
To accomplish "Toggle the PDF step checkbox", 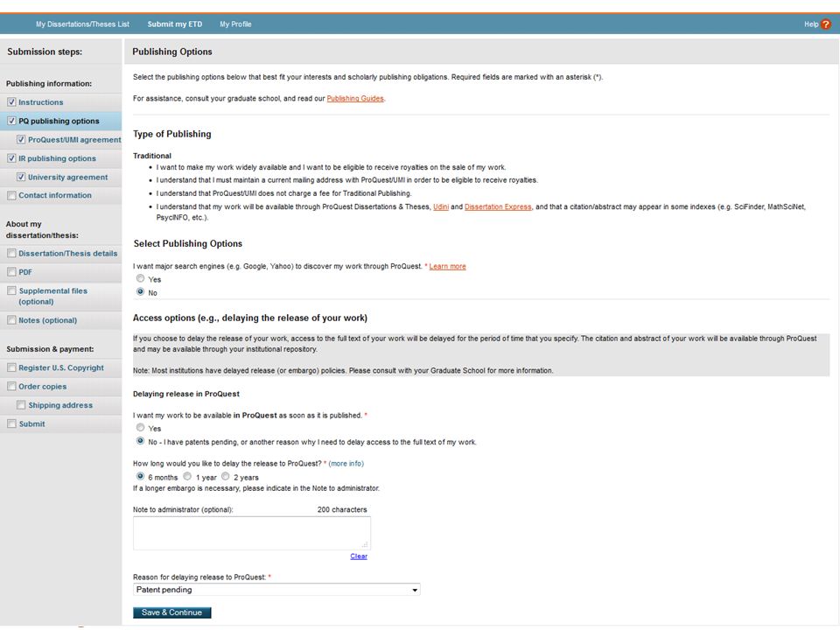I will (x=11, y=272).
